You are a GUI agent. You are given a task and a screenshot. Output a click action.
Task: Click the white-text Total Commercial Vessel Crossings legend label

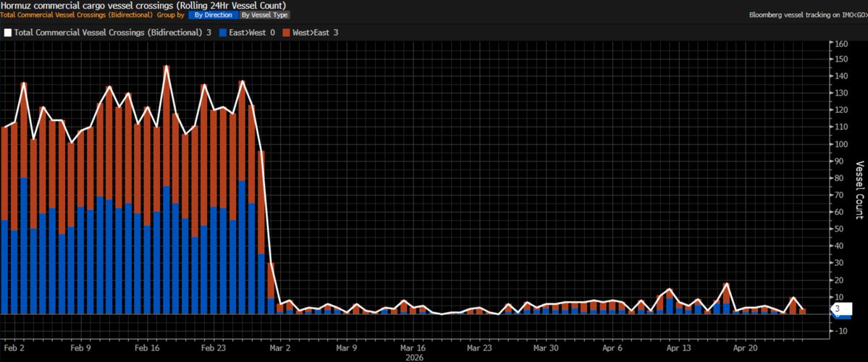113,33
